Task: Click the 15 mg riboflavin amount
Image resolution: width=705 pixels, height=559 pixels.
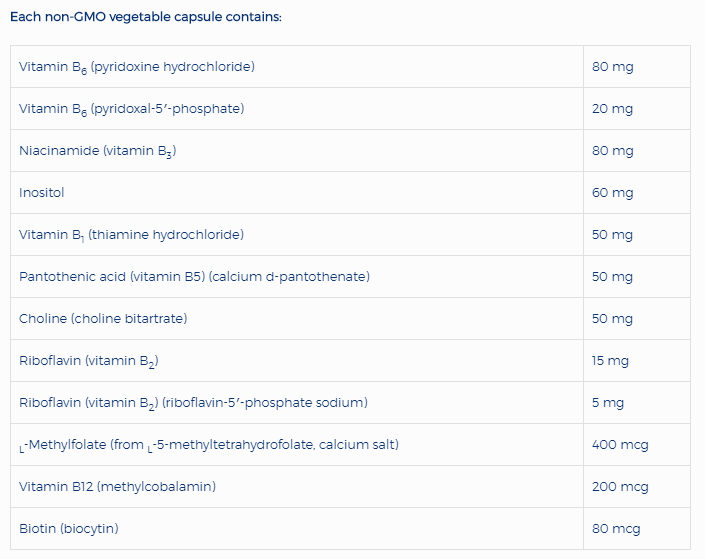Action: [x=611, y=360]
